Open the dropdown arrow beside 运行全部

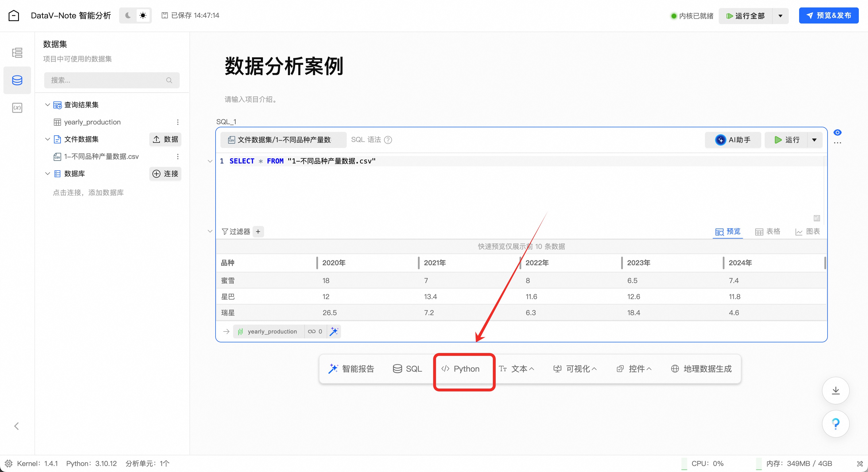click(780, 16)
